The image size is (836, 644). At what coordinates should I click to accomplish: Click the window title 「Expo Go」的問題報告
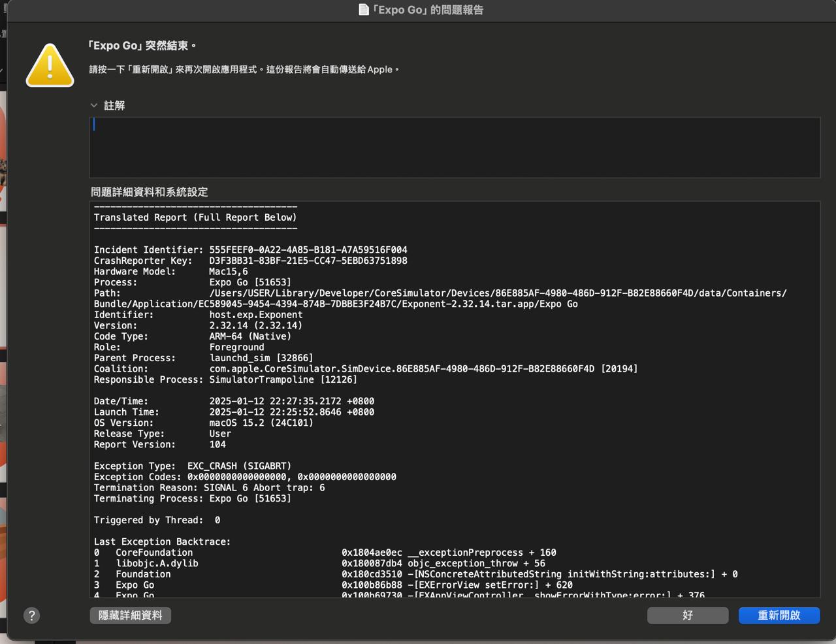427,10
